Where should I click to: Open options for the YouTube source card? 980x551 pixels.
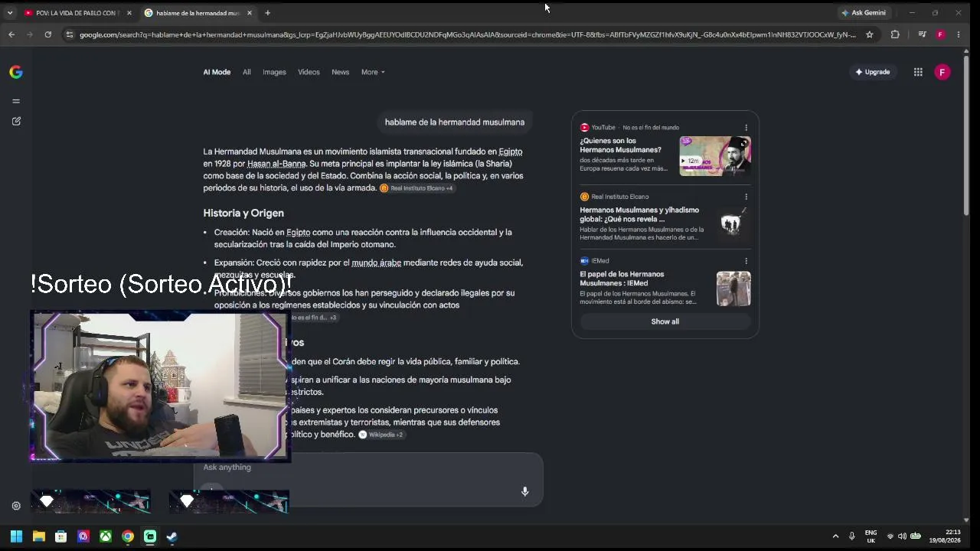pos(746,128)
